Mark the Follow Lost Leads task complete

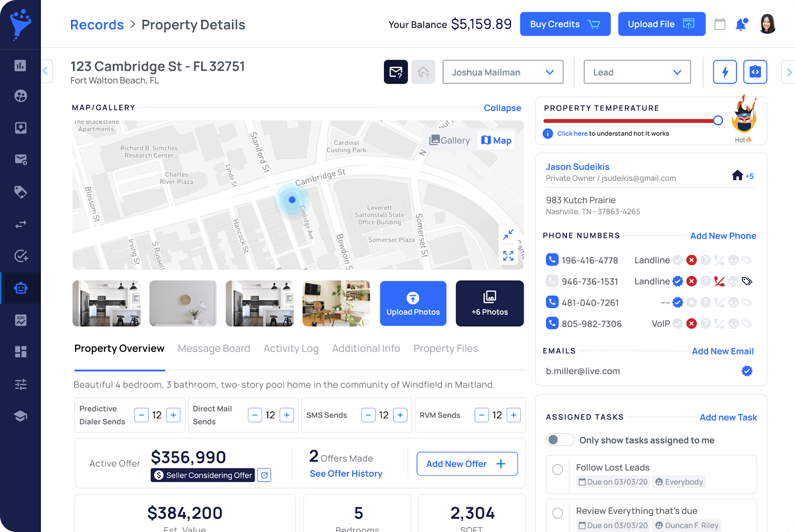(557, 469)
